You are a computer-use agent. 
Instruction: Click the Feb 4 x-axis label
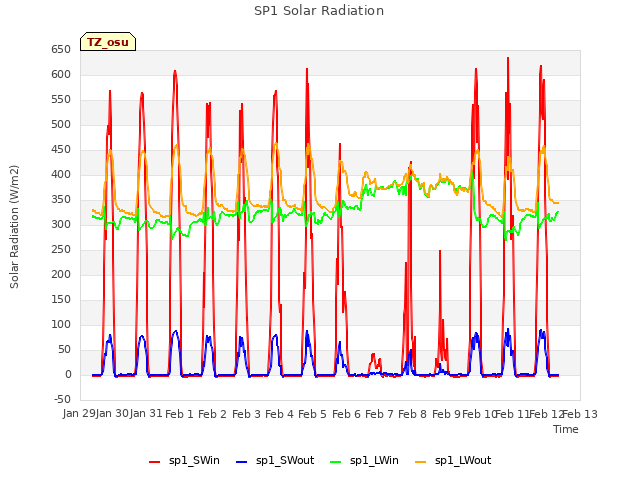[x=279, y=414]
